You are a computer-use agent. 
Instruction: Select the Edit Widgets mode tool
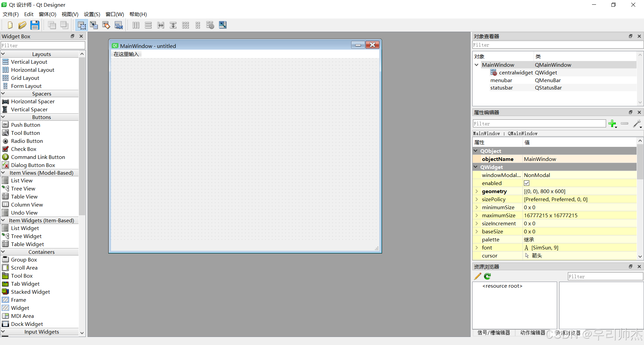[82, 25]
